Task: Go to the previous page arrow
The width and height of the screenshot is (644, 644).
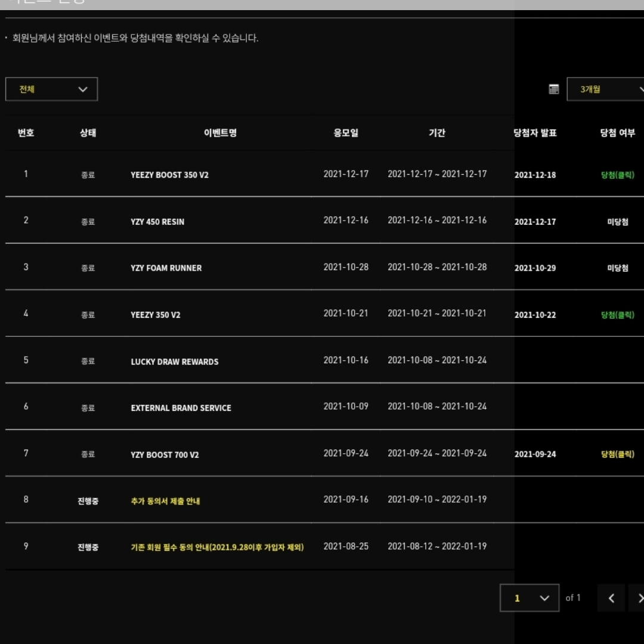Action: pyautogui.click(x=611, y=598)
